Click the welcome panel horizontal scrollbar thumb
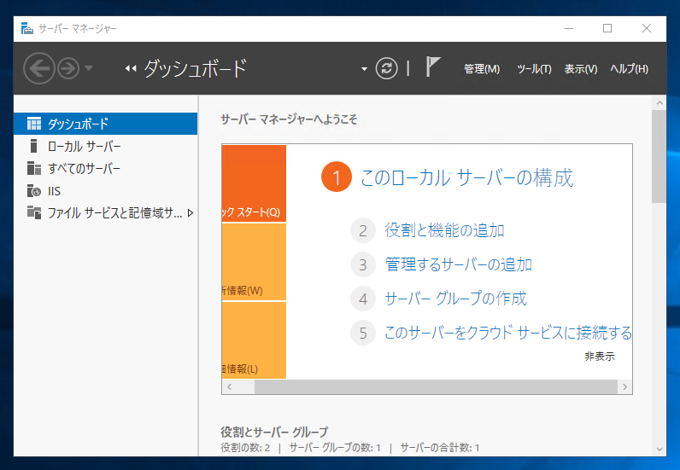 (x=436, y=387)
